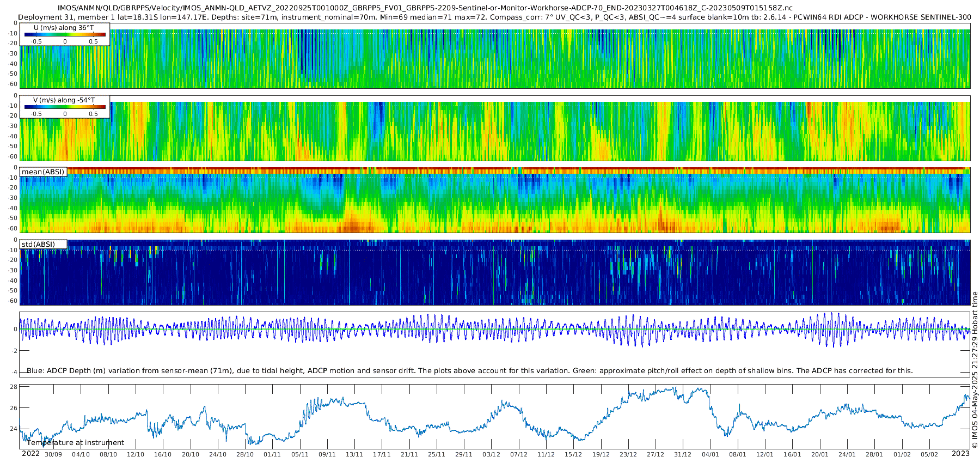Select the 05/02 date tick
Image resolution: width=980 pixels, height=463 pixels.
pyautogui.click(x=929, y=454)
